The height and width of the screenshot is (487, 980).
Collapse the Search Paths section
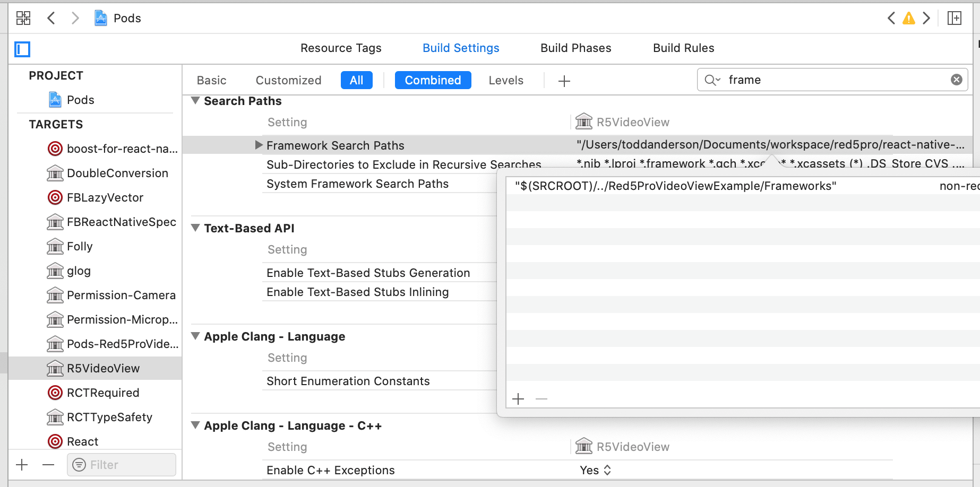[195, 100]
